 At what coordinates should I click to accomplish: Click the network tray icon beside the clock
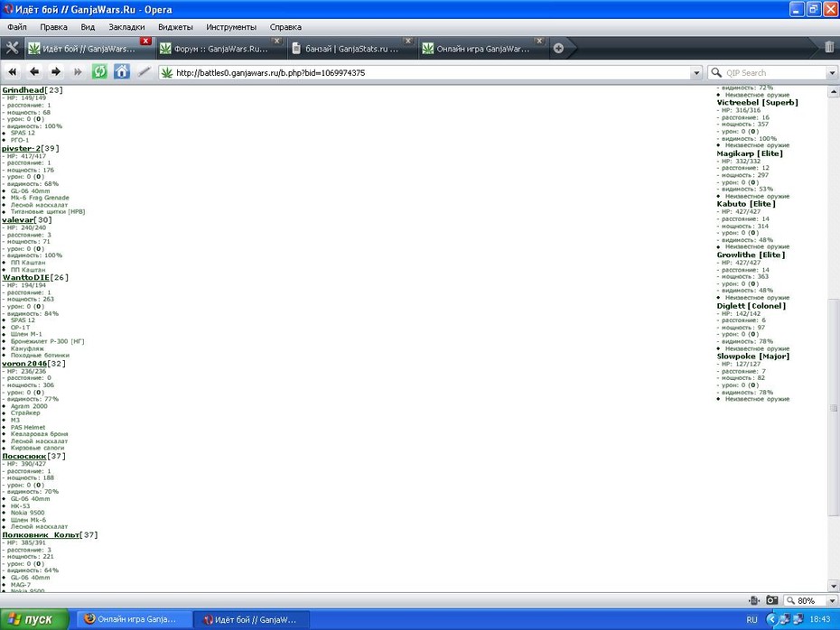[x=798, y=619]
